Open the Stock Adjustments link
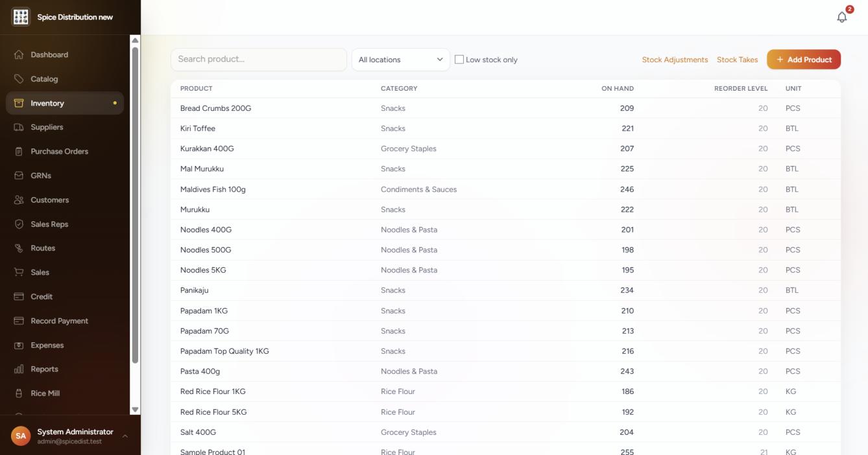 coord(675,60)
